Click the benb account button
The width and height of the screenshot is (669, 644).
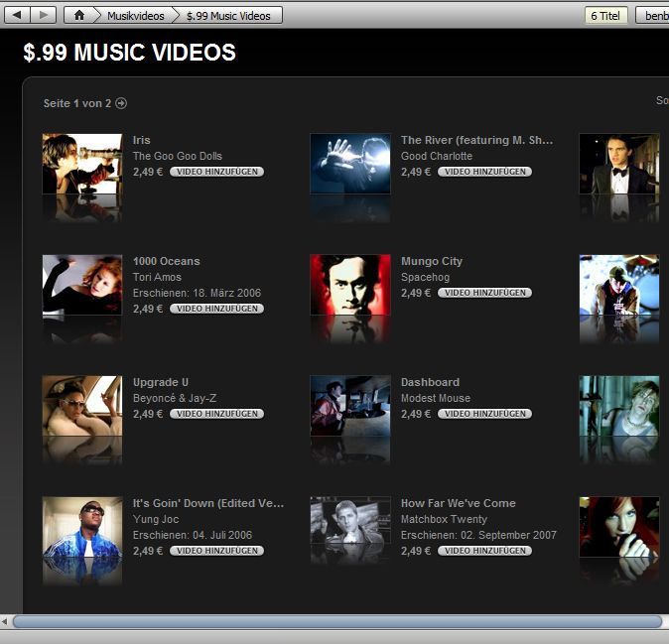pos(653,16)
